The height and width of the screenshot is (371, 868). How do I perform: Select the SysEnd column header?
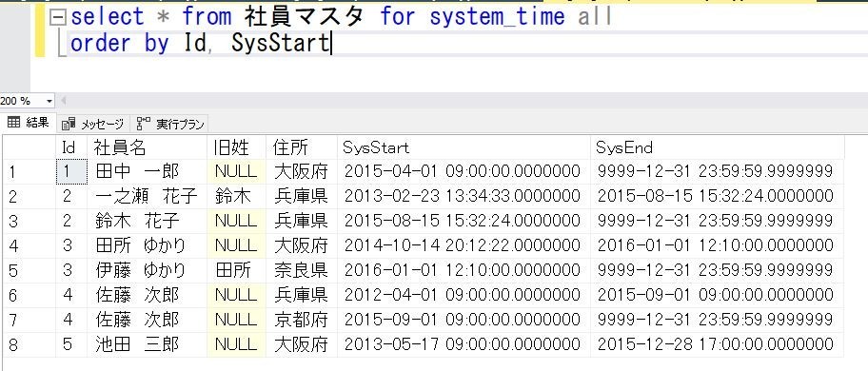tap(718, 147)
